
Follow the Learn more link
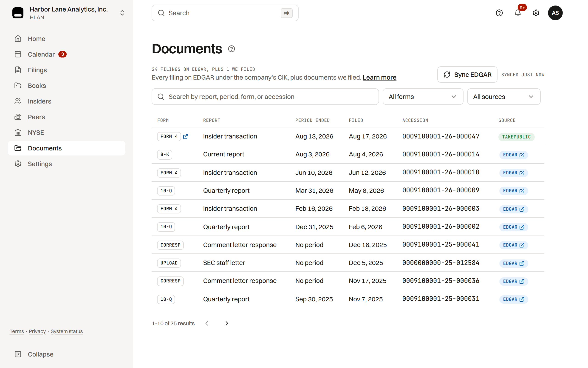[379, 78]
